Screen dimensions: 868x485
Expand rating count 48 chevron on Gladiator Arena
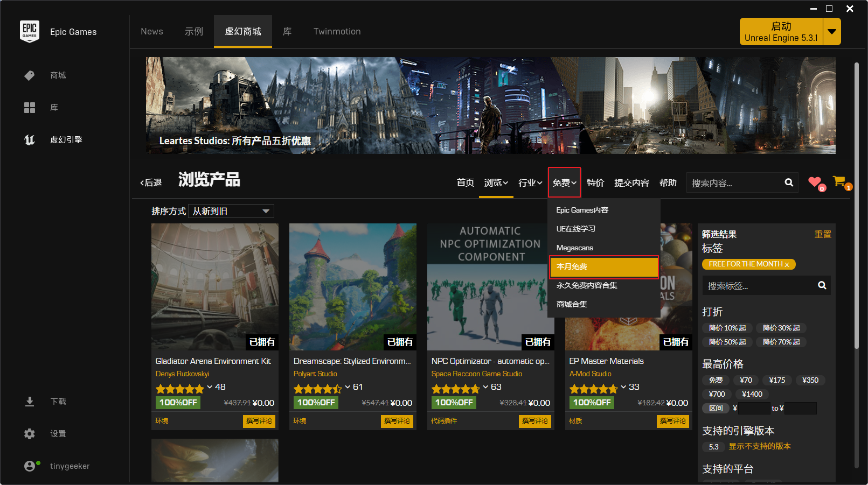[x=210, y=387]
